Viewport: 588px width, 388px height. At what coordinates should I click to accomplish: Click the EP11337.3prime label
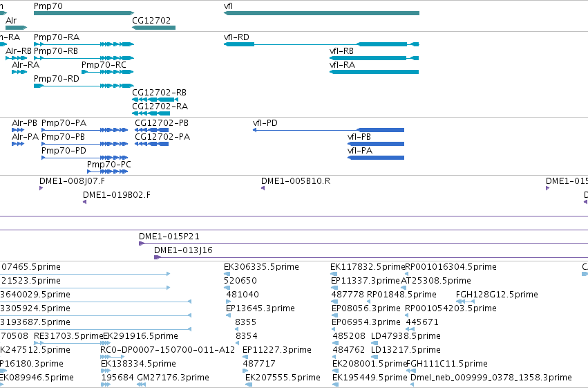pyautogui.click(x=366, y=281)
